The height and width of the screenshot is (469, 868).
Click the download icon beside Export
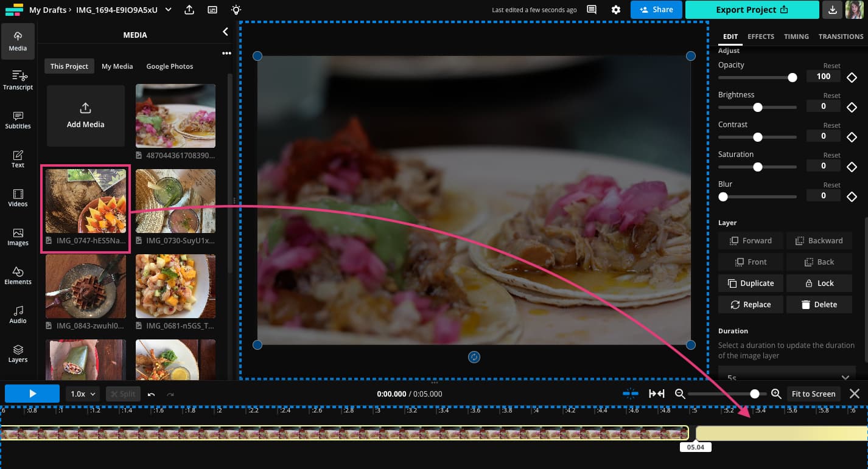(x=833, y=10)
